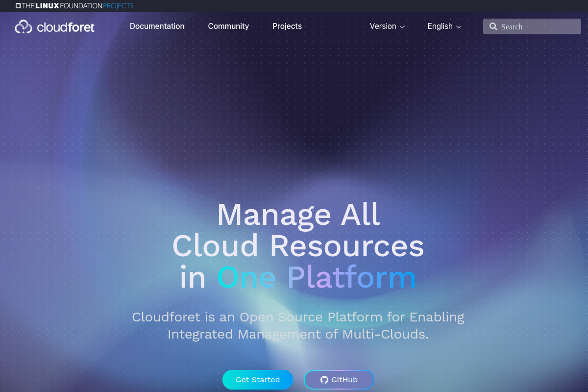Click the 'One Platform' gradient text
Viewport: 588px width, 392px height.
[x=317, y=277]
